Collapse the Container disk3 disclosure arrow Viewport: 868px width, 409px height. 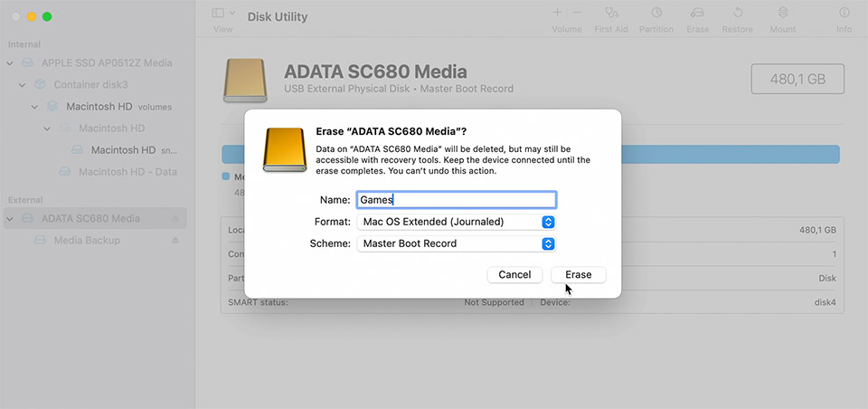coord(22,85)
